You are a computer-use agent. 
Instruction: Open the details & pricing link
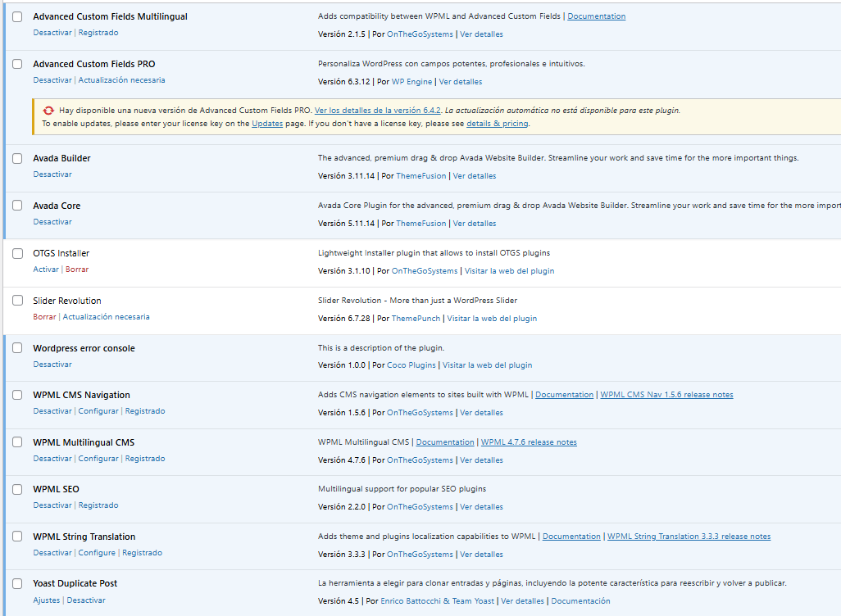(x=498, y=124)
